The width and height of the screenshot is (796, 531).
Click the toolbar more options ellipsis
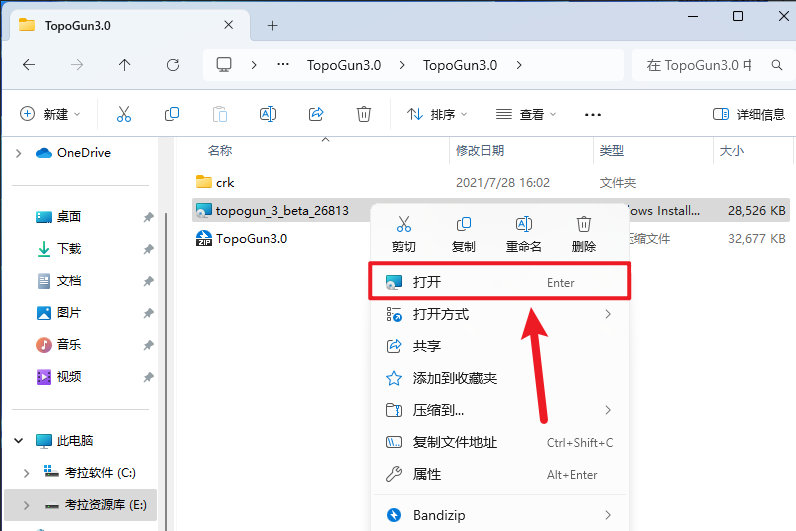click(592, 115)
